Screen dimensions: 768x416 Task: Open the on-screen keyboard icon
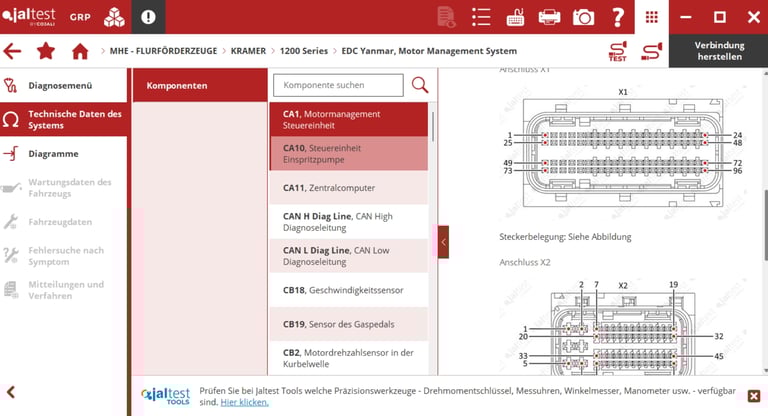coord(515,17)
